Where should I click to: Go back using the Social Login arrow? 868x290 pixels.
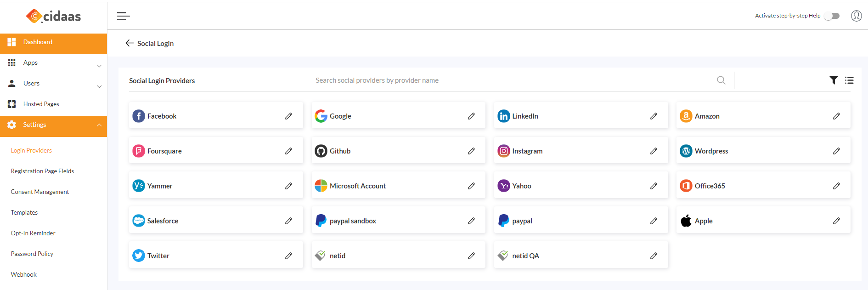(x=130, y=43)
